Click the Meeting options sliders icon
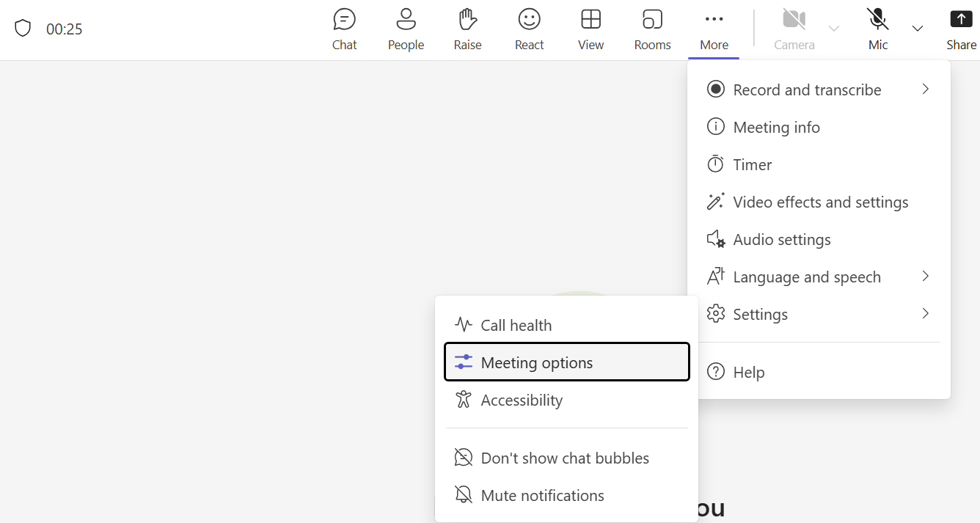 [463, 362]
